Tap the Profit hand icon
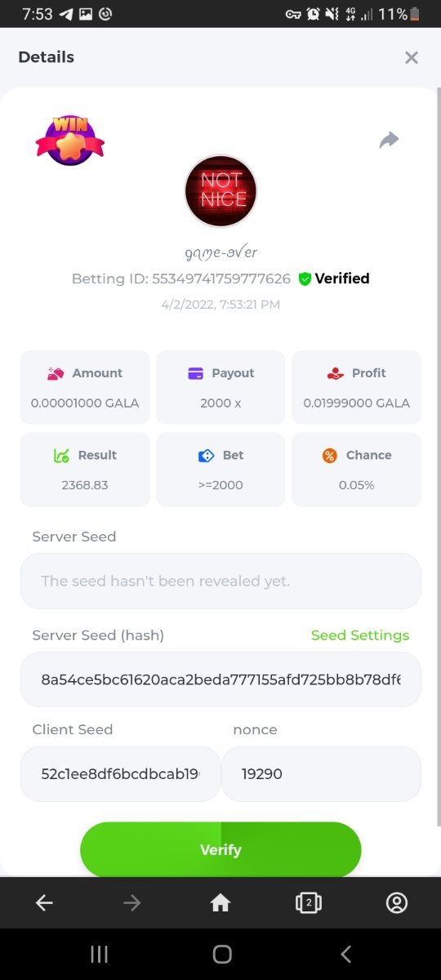 click(335, 373)
